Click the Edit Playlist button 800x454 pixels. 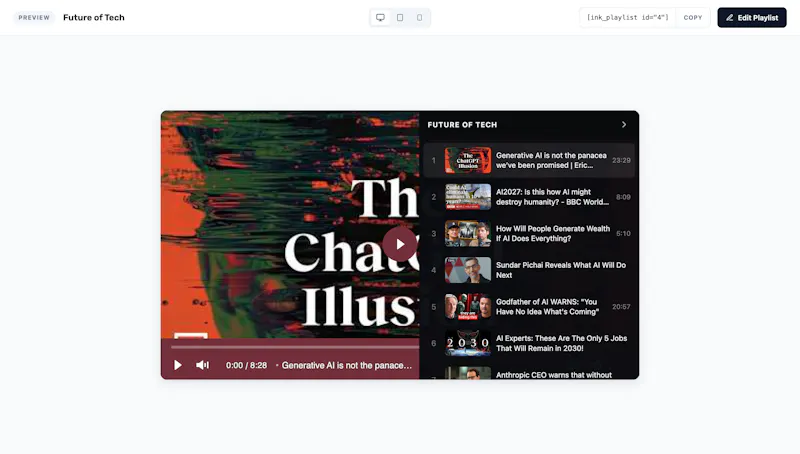point(752,17)
